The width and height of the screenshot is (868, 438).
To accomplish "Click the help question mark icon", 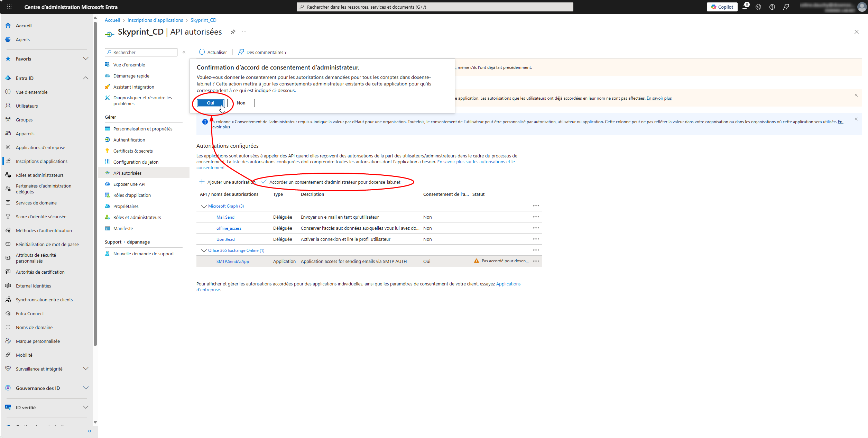I will pos(772,7).
